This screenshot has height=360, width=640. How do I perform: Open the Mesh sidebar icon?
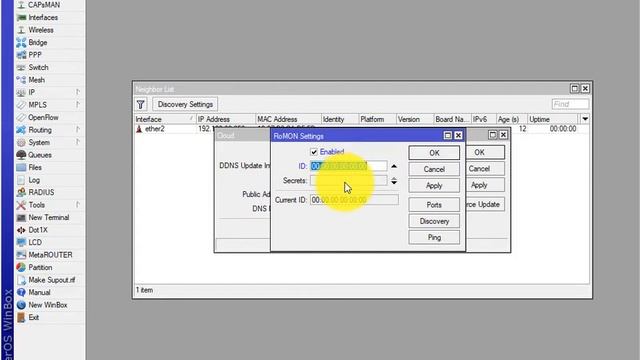point(21,80)
